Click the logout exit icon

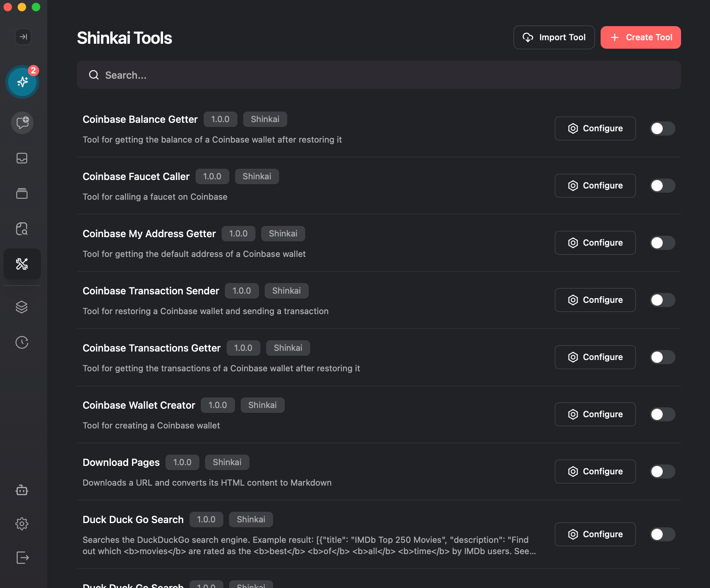[22, 558]
